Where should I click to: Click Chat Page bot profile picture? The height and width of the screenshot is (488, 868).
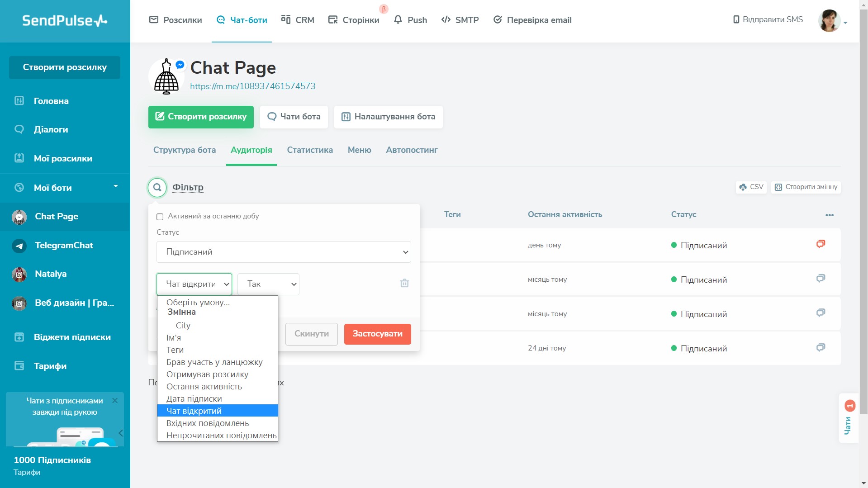(166, 76)
